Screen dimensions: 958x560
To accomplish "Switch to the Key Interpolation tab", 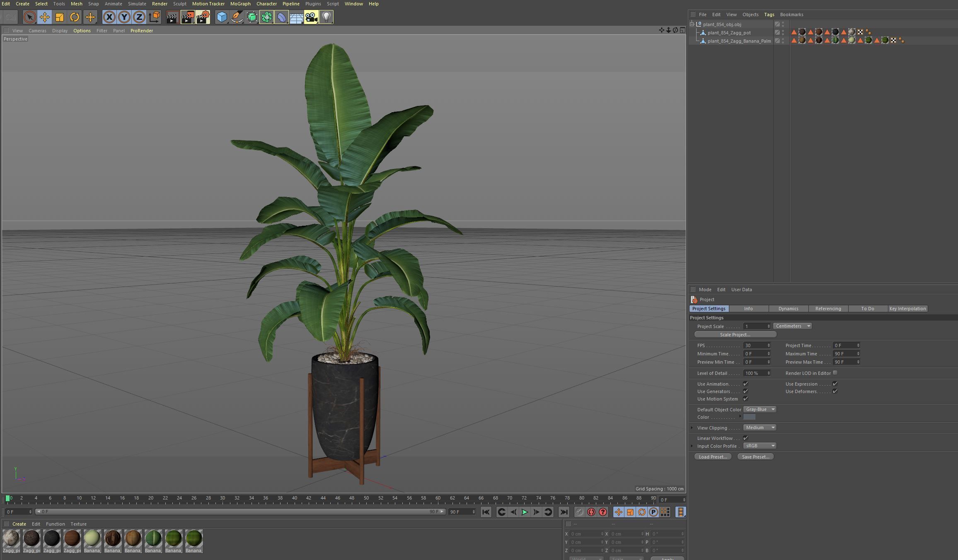I will [x=907, y=309].
